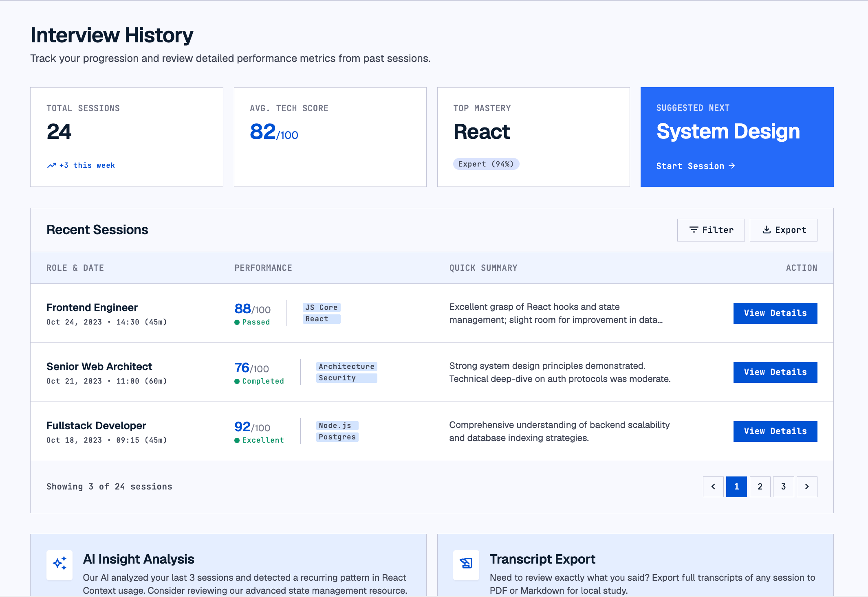Click the Postgres skill tag
This screenshot has width=868, height=597.
pos(337,437)
